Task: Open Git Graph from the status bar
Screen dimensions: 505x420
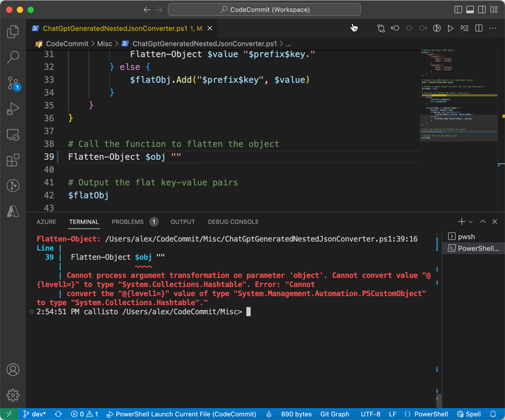Action: pyautogui.click(x=334, y=414)
